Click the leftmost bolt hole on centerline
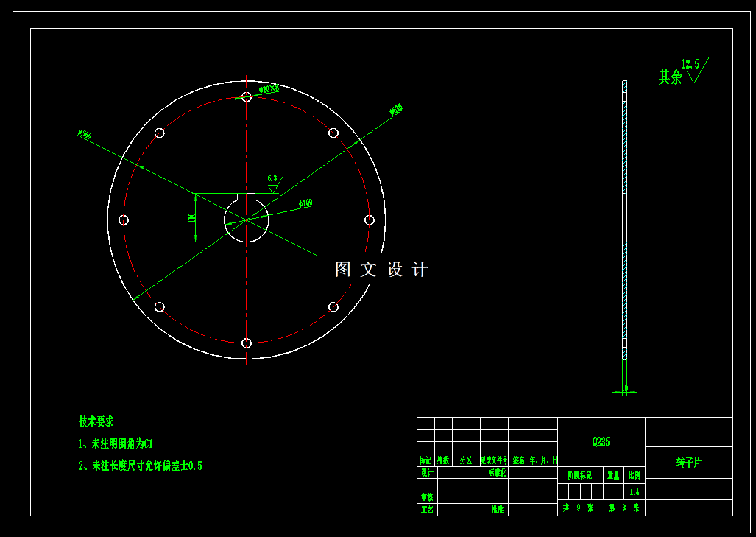This screenshot has height=537, width=756. (124, 220)
